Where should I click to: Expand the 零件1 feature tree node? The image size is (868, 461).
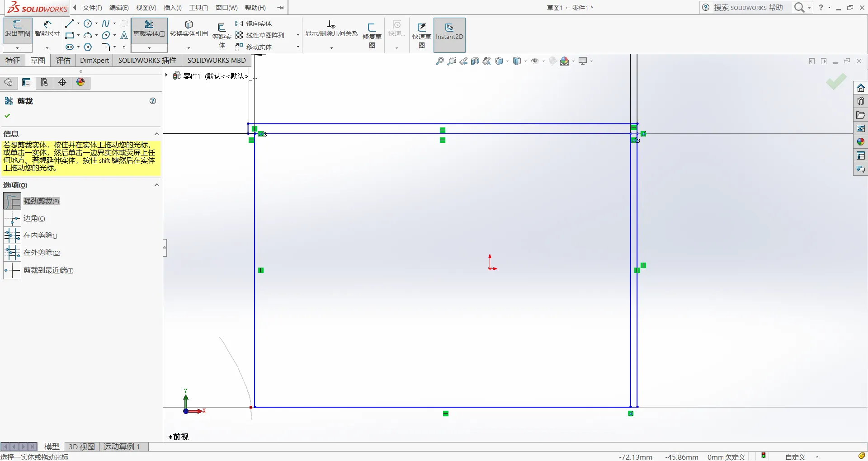[x=166, y=75]
